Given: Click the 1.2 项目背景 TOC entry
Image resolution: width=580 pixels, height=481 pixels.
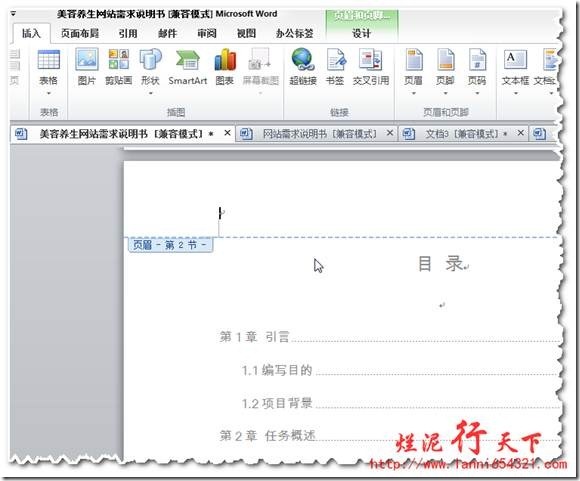Looking at the screenshot, I should [277, 403].
